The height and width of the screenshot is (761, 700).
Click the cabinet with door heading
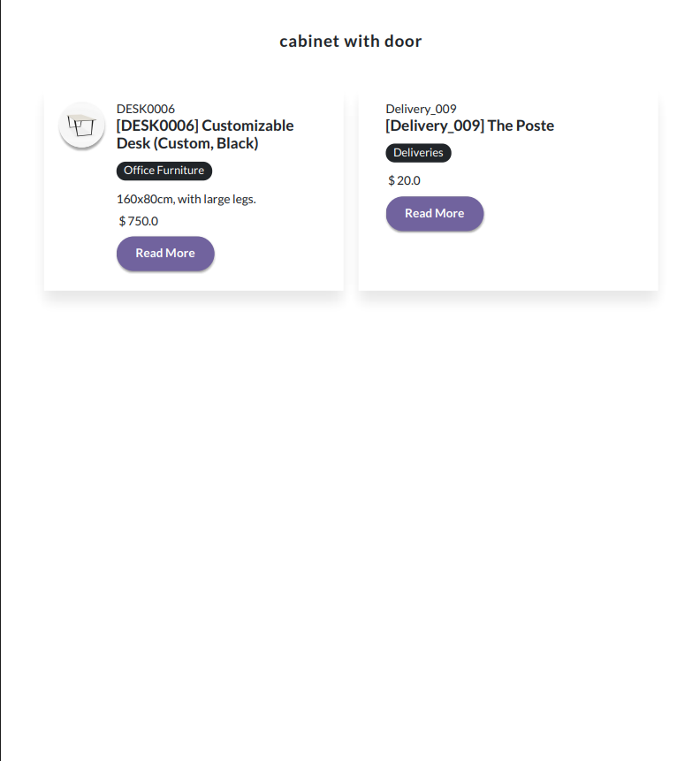(x=351, y=42)
